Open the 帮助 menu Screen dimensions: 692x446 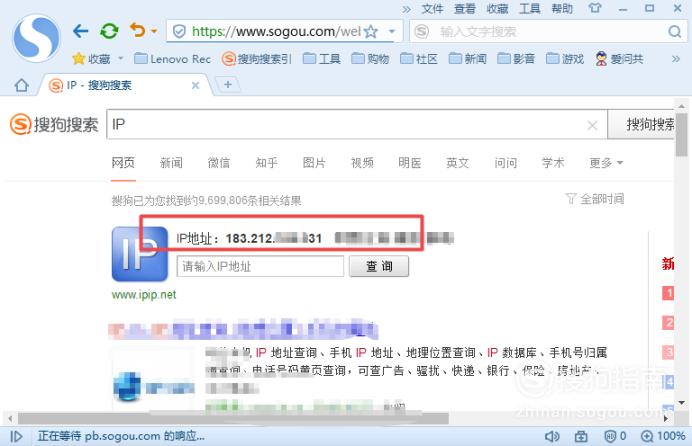tap(562, 8)
